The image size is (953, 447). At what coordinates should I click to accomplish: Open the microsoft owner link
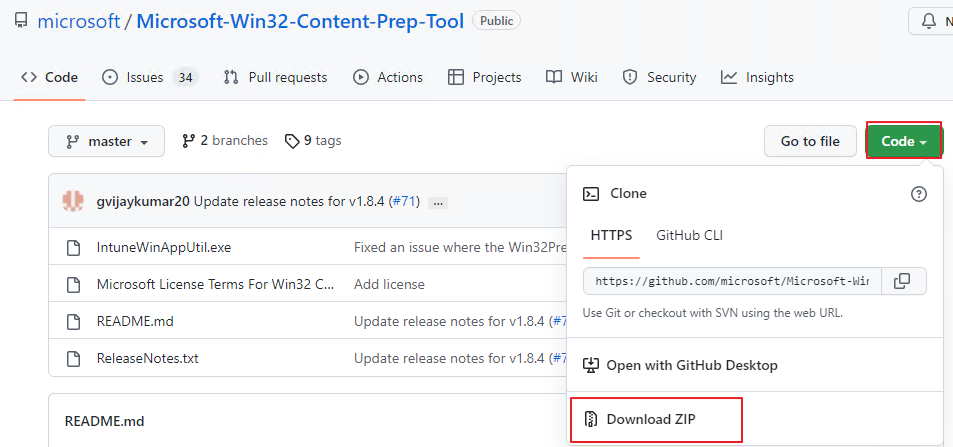(79, 21)
